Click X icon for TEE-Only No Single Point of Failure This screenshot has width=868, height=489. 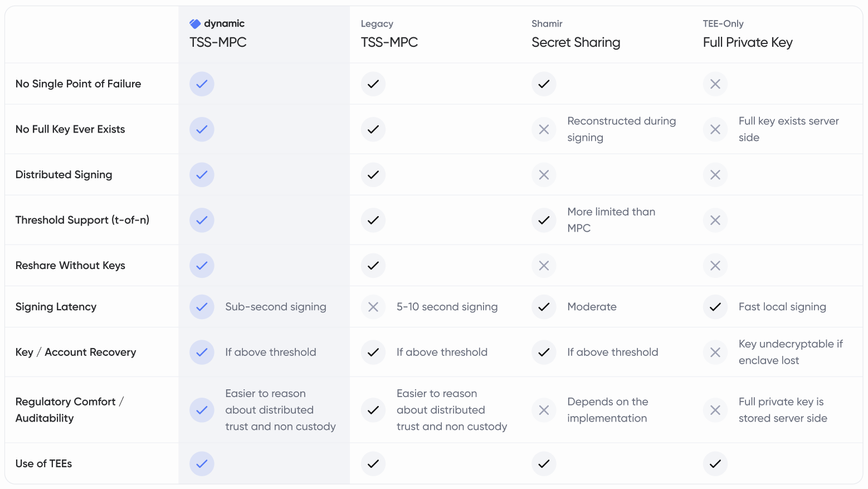(715, 84)
